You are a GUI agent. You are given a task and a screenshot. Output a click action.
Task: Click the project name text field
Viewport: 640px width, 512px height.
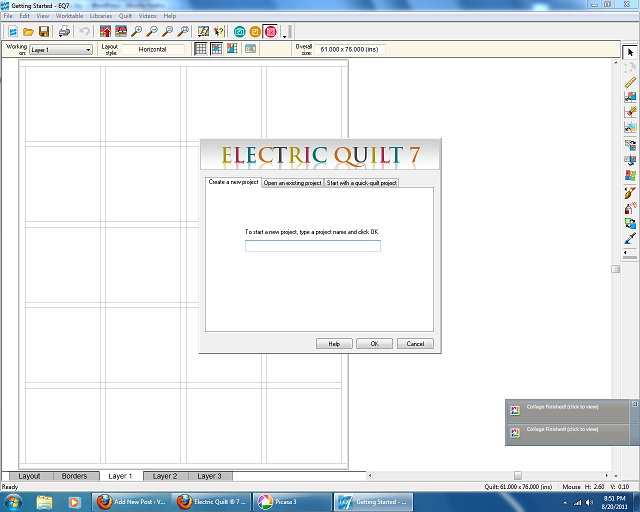tap(313, 246)
